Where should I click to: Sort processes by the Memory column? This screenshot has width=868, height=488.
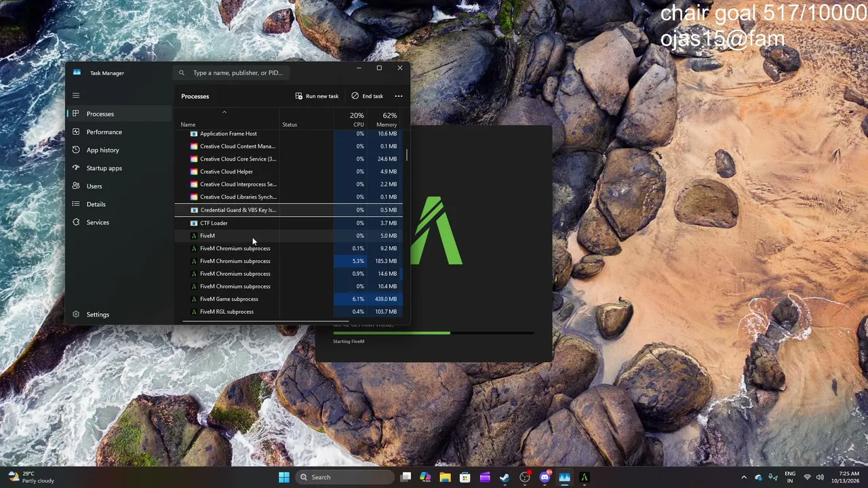tap(386, 119)
